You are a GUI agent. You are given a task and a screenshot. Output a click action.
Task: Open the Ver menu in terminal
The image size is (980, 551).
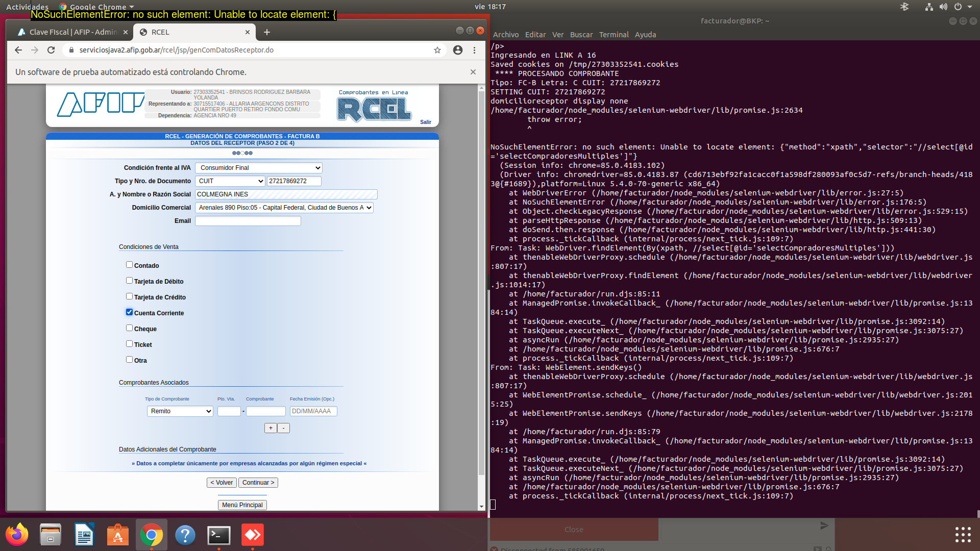point(558,35)
